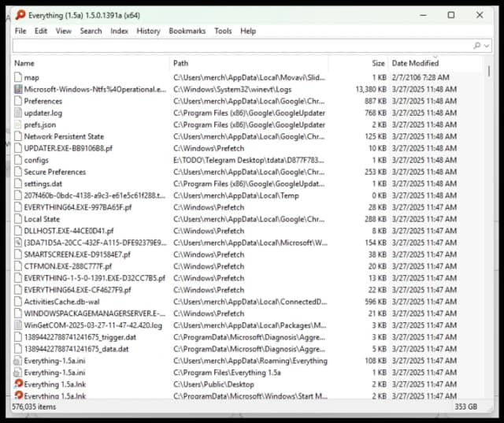
Task: Open the Search menu
Action: coord(91,32)
